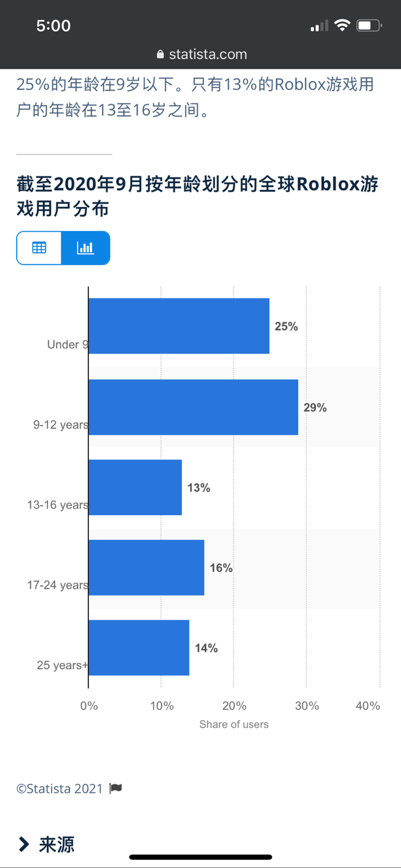Tap the battery status icon

369,25
